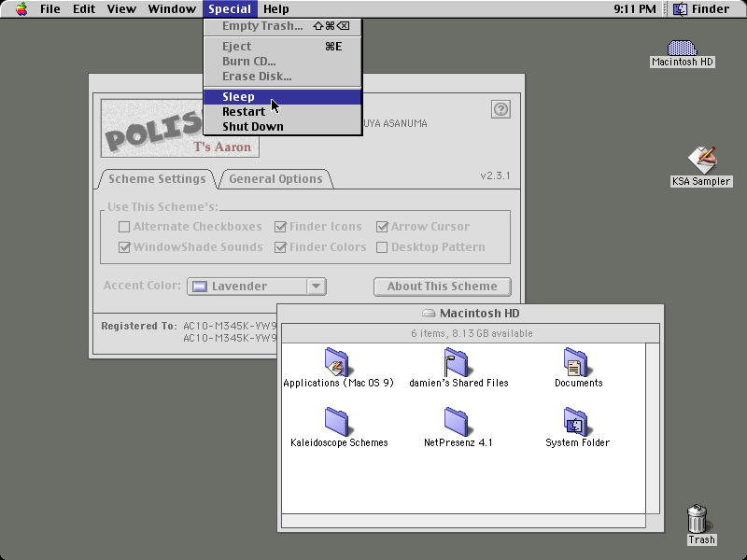
Task: Open the Help menu
Action: 276,9
